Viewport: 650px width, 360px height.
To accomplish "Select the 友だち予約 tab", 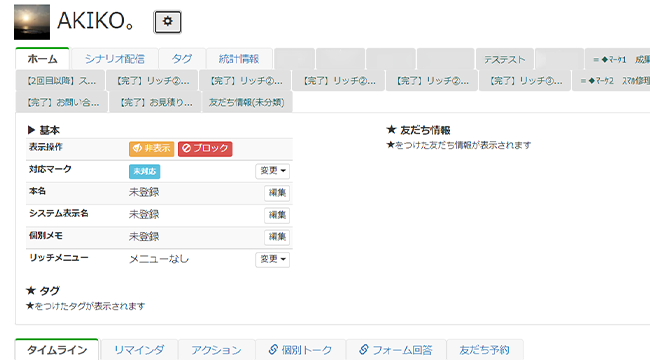I will [485, 350].
